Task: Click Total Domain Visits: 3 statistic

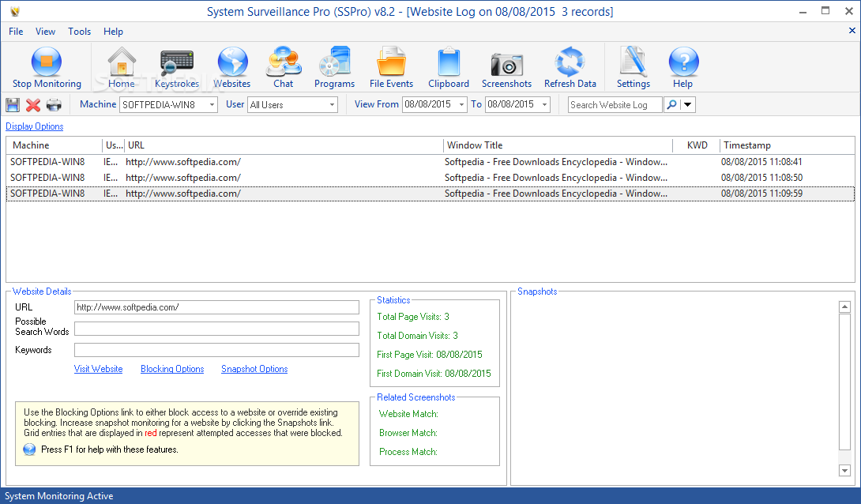Action: click(x=417, y=336)
